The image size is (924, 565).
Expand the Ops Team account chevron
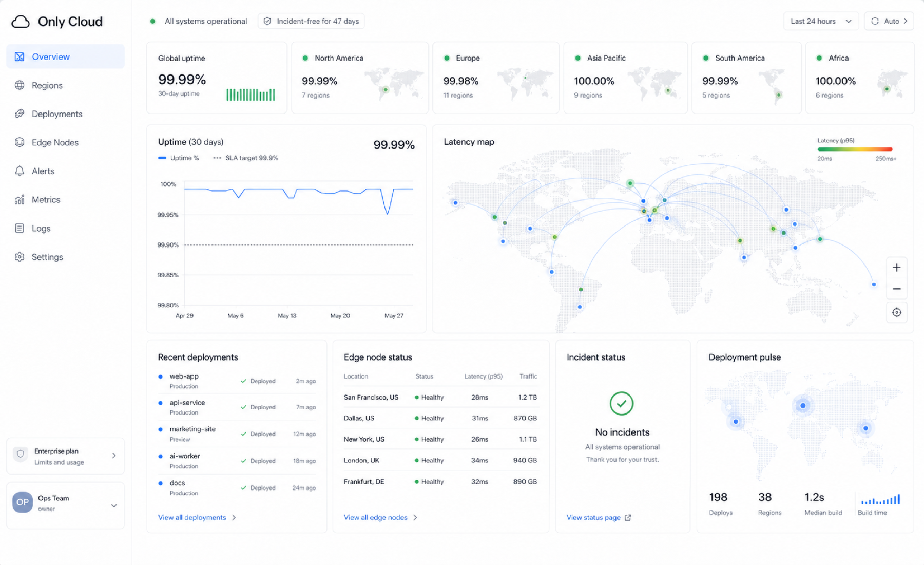[114, 506]
